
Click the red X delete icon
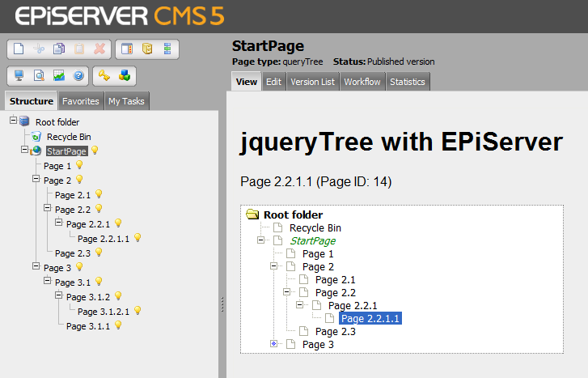tap(99, 49)
